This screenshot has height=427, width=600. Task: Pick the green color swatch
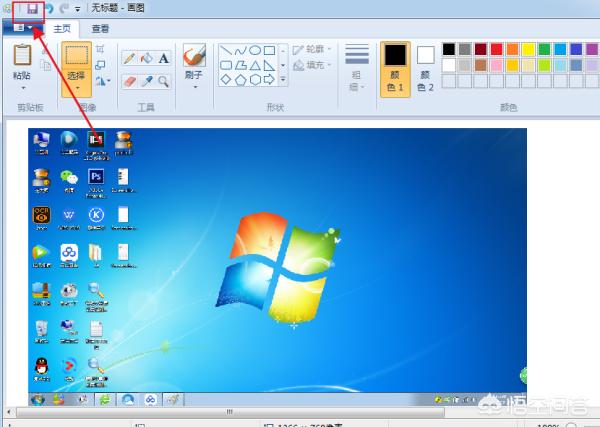click(545, 49)
